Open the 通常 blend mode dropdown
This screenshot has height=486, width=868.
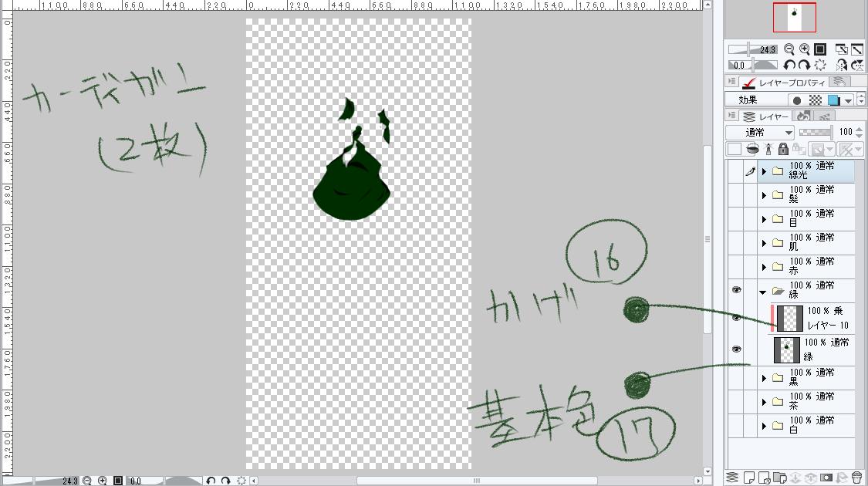click(760, 132)
